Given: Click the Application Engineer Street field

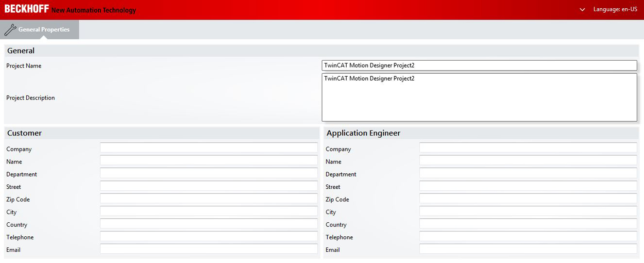Looking at the screenshot, I should [x=528, y=185].
